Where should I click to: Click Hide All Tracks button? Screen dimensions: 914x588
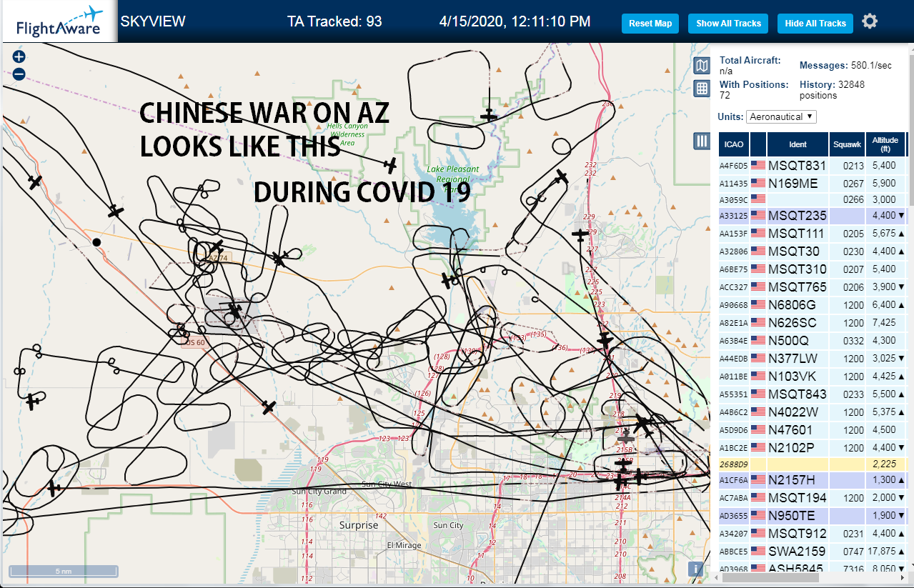point(815,24)
